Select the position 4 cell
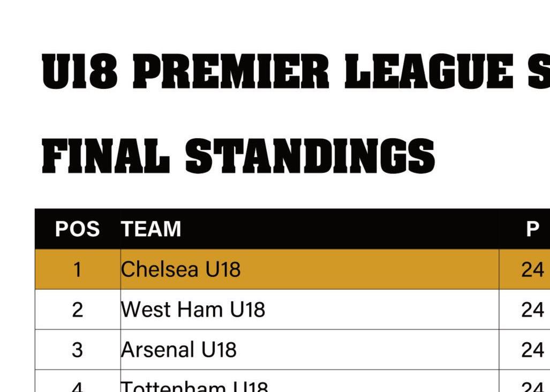Viewport: 550px width, 392px height. (x=78, y=386)
